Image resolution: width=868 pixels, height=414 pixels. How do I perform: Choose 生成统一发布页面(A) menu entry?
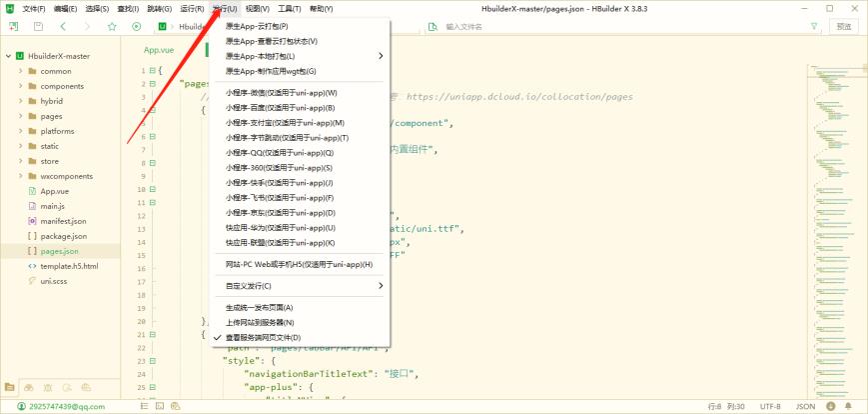click(300, 308)
